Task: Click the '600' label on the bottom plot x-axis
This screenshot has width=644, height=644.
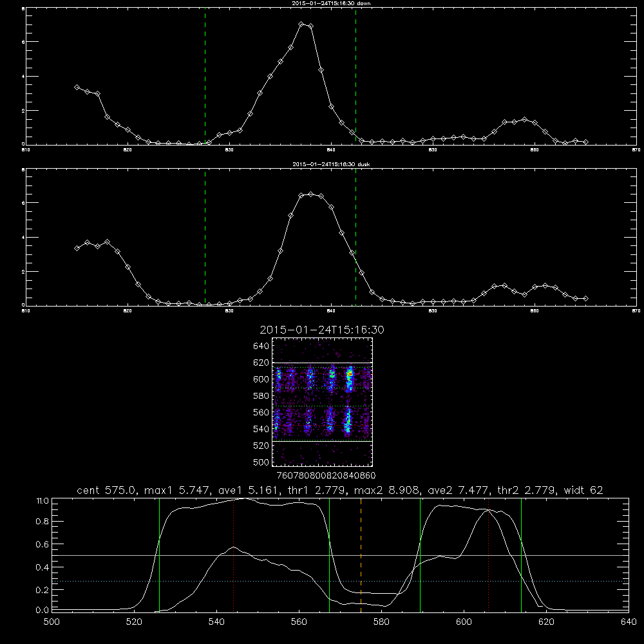Action: [464, 622]
